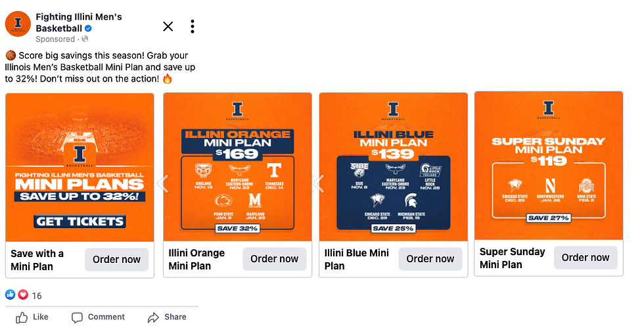Click the globe audience icon beside Sponsored
Viewport: 644px width, 328px height.
(85, 39)
